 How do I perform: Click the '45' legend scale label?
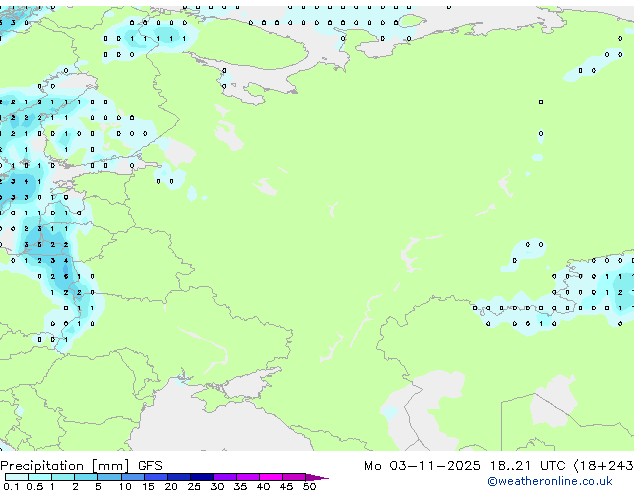[x=286, y=486]
